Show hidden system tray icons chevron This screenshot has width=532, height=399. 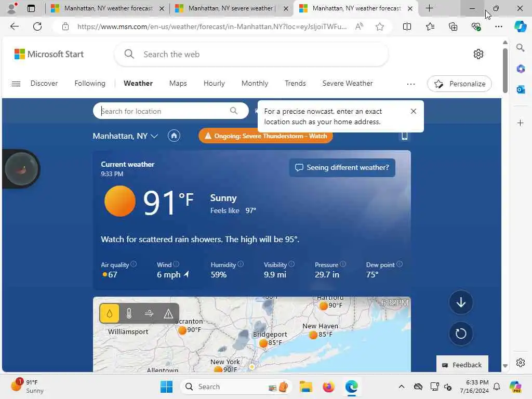402,387
